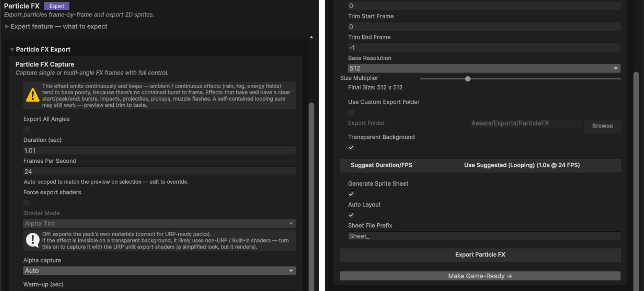The image size is (644, 291).
Task: Click the Browse button for Export Folder
Action: (602, 126)
